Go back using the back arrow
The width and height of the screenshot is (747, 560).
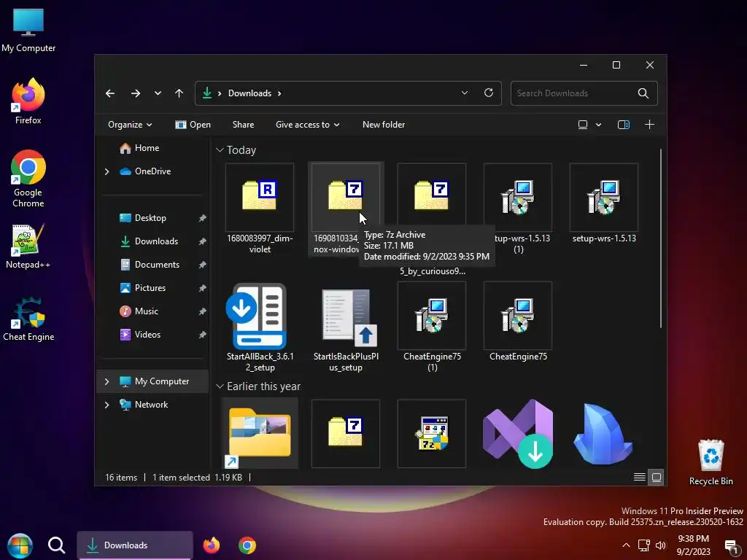[110, 93]
